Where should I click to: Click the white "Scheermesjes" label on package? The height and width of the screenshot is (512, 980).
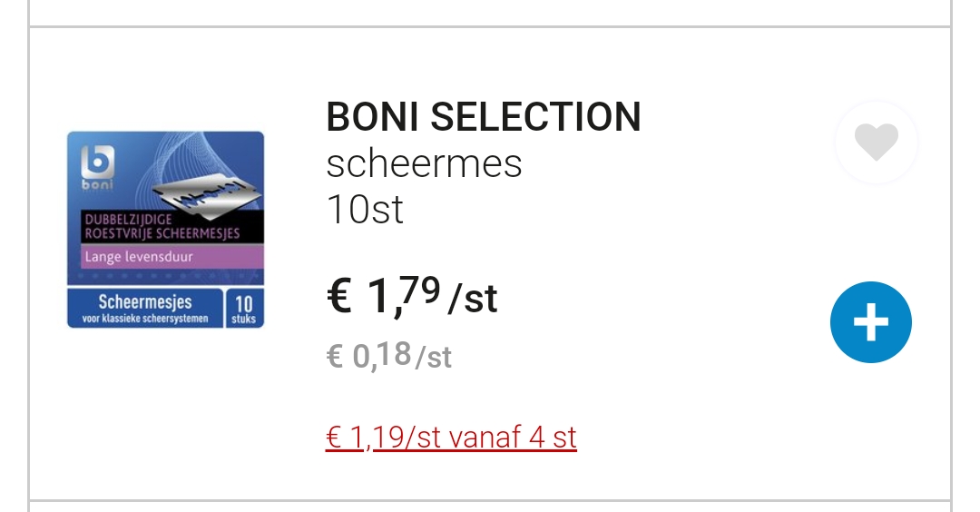(145, 301)
